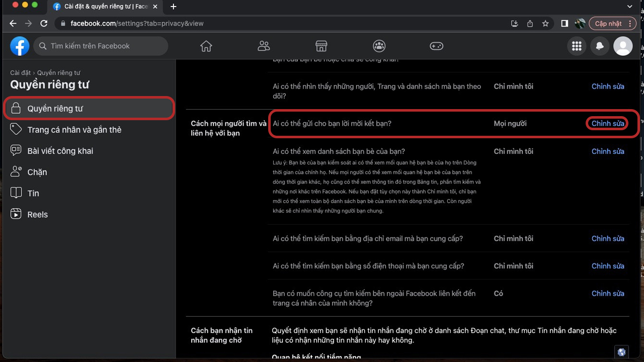
Task: Open the account profile avatar
Action: click(x=623, y=46)
